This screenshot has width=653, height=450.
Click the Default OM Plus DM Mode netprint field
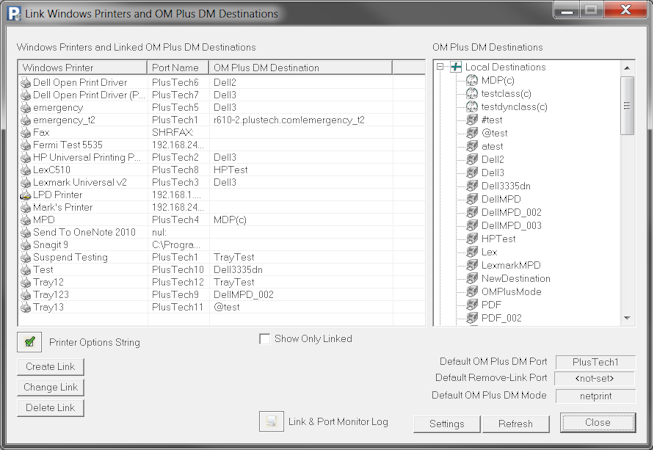pos(596,396)
